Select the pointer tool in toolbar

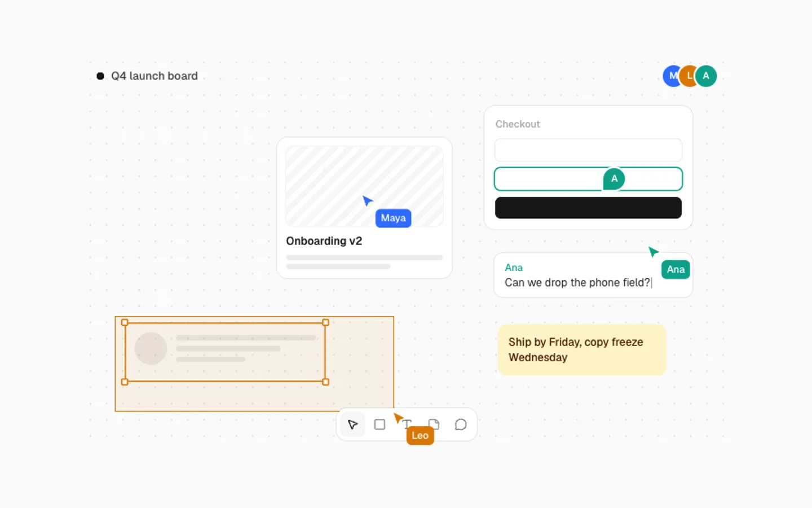click(352, 424)
